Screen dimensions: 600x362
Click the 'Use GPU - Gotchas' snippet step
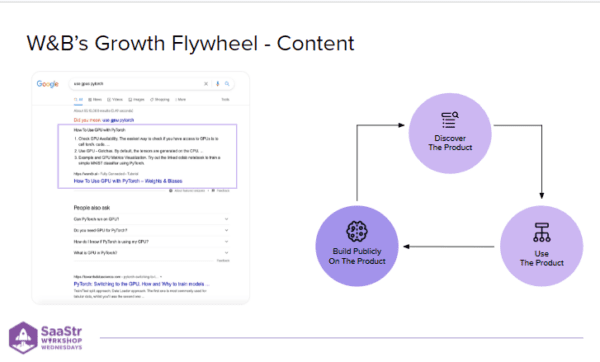click(139, 151)
